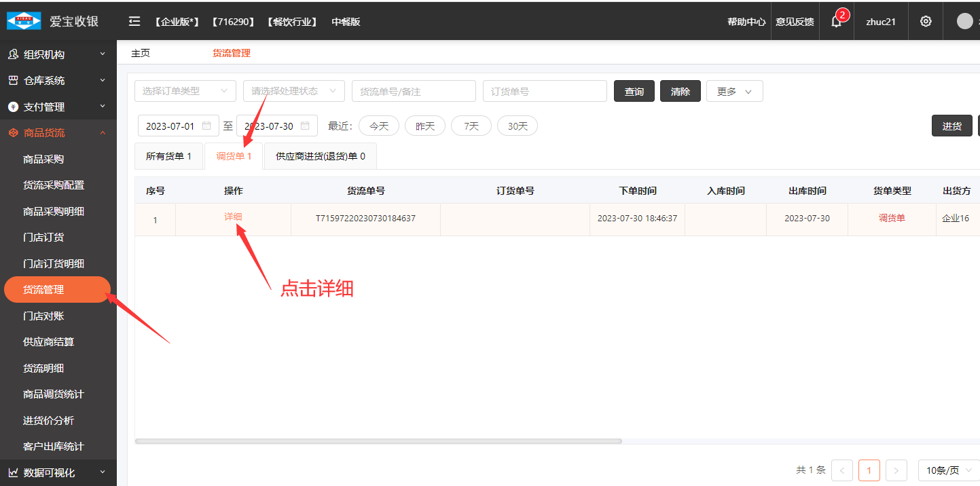980x486 pixels.
Task: Click the 查询 search button
Action: click(634, 92)
